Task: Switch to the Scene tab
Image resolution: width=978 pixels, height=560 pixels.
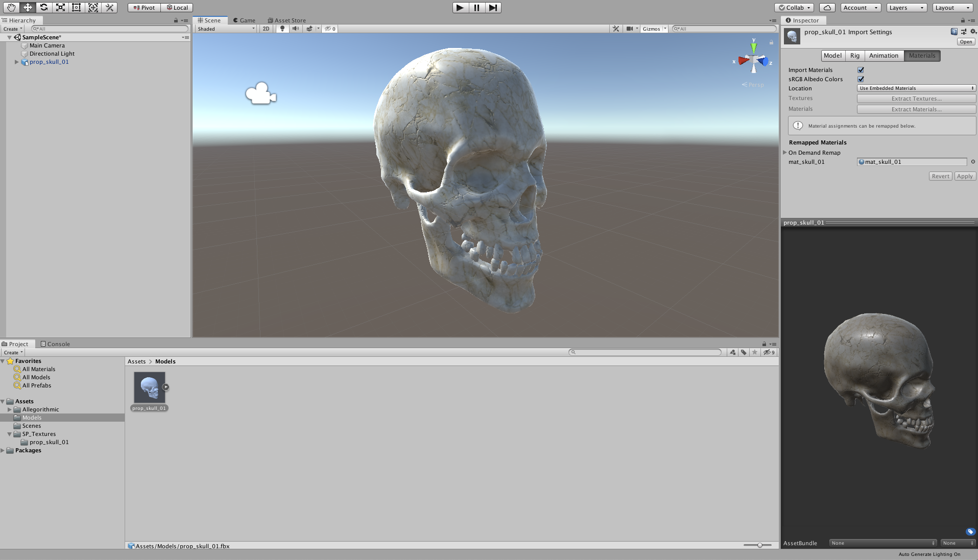Action: click(209, 20)
